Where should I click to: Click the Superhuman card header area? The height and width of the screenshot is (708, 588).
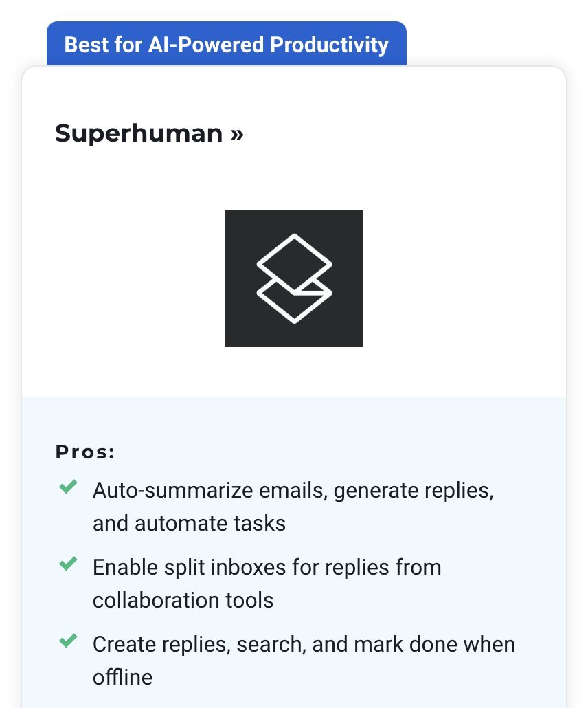point(294,133)
